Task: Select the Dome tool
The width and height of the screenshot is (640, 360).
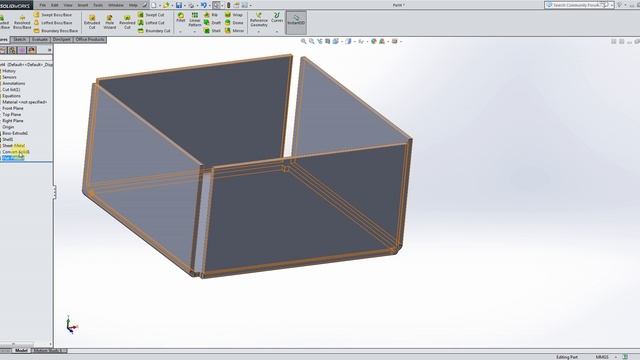Action: [234, 23]
